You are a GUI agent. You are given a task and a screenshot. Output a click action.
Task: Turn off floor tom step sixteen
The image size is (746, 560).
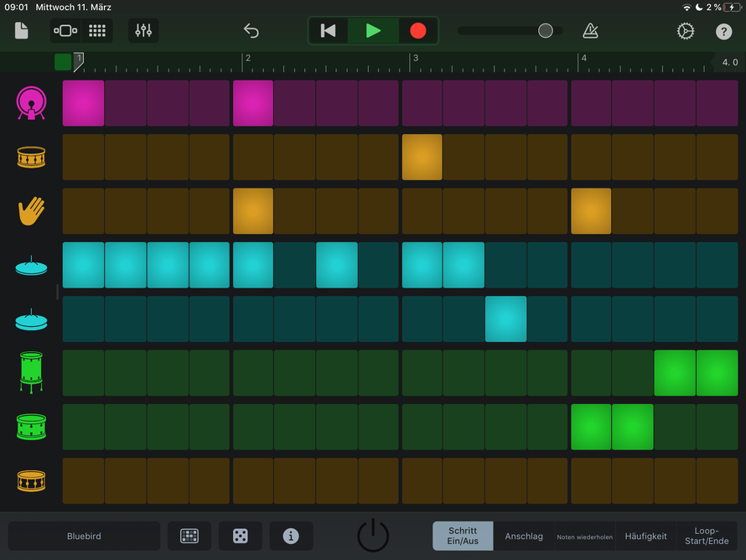click(717, 373)
